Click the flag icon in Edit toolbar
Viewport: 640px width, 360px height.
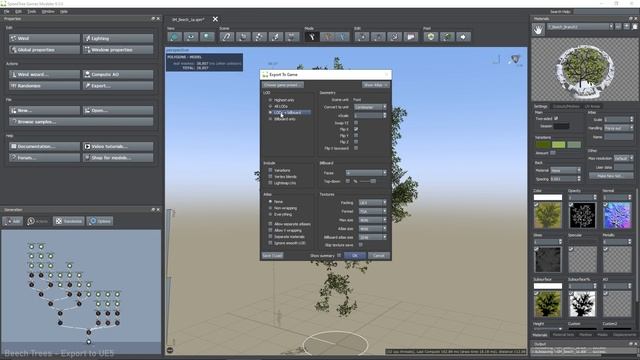click(x=411, y=37)
